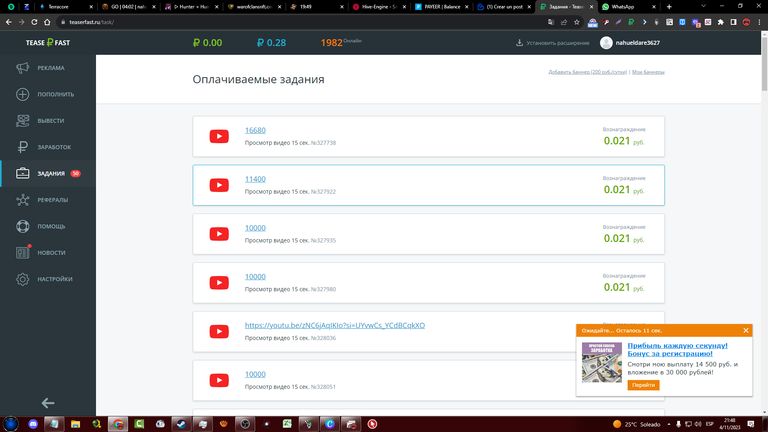Open Steam from the taskbar

pos(181,424)
